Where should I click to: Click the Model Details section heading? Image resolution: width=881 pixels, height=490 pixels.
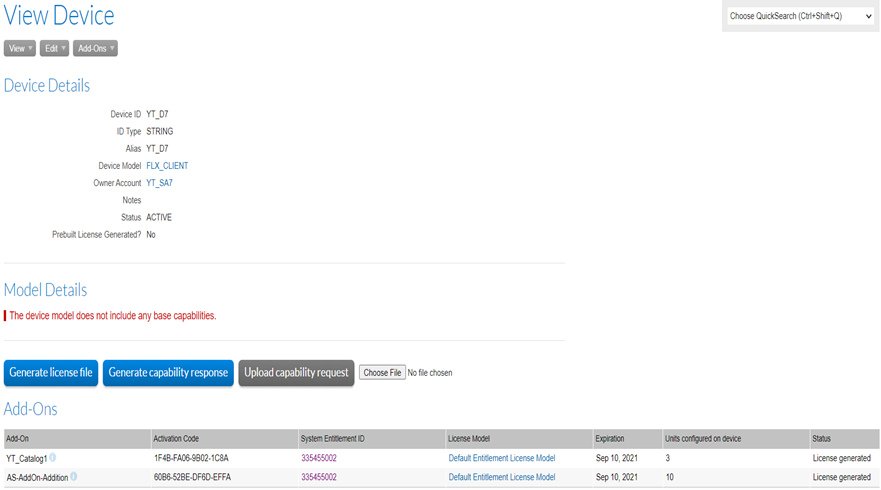tap(46, 290)
